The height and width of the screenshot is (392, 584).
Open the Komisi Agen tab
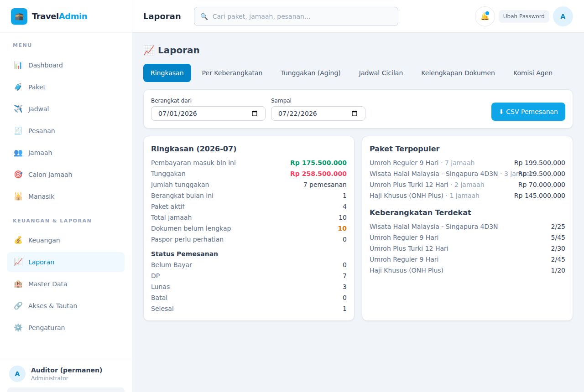click(533, 73)
